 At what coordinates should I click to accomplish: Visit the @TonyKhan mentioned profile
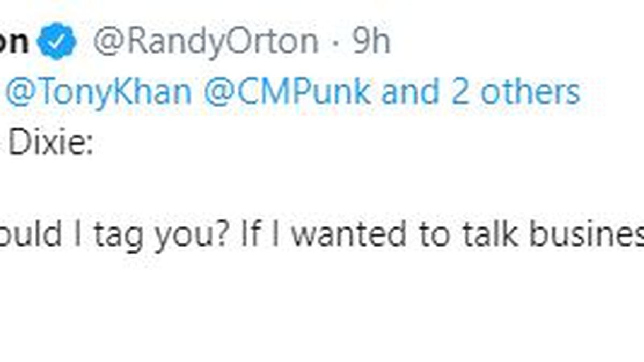tap(98, 92)
